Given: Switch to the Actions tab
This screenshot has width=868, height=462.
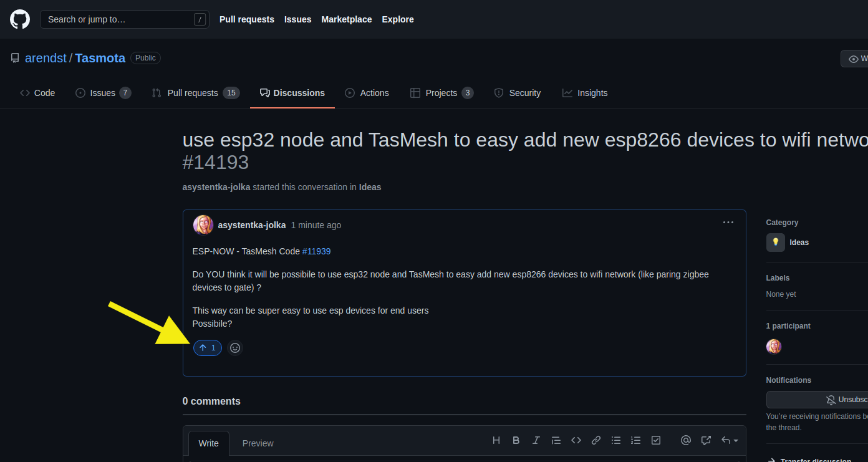Looking at the screenshot, I should click(367, 93).
